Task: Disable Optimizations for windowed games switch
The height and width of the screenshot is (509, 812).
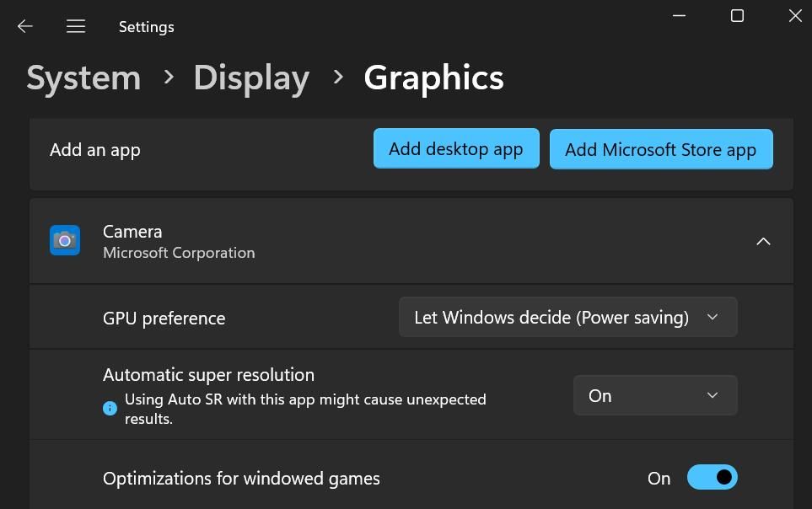Action: [713, 478]
